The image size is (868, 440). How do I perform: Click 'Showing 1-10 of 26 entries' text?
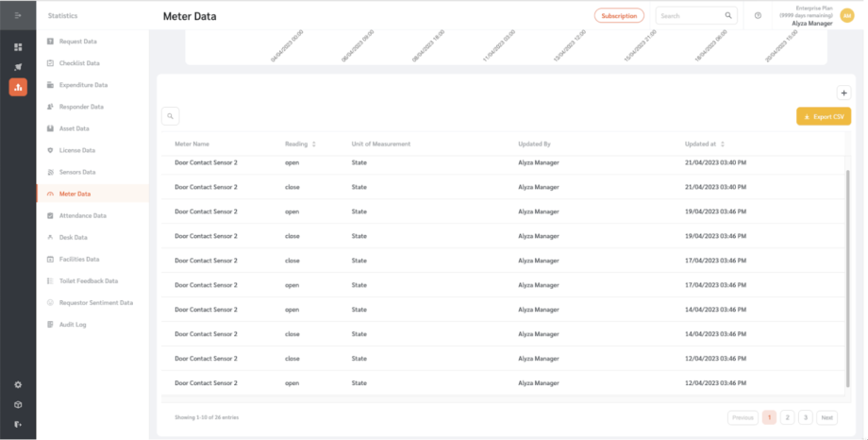[207, 417]
